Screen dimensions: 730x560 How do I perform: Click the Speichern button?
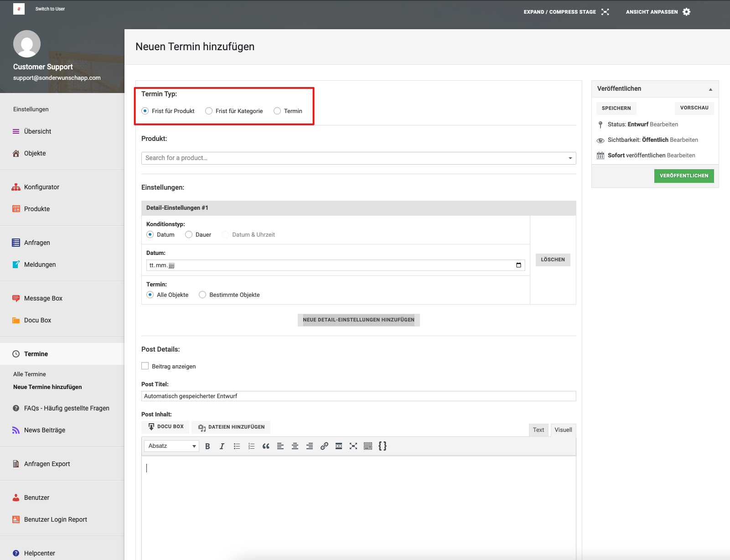[616, 108]
